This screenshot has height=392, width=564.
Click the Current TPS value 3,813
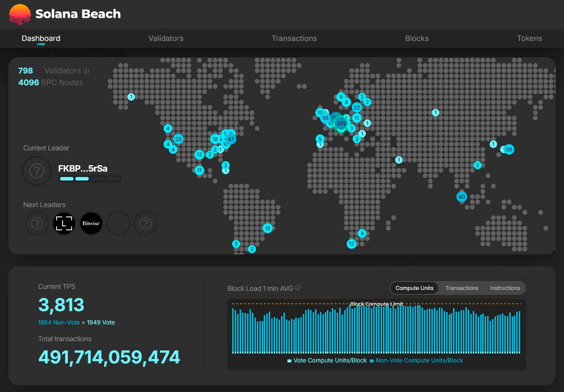point(61,305)
